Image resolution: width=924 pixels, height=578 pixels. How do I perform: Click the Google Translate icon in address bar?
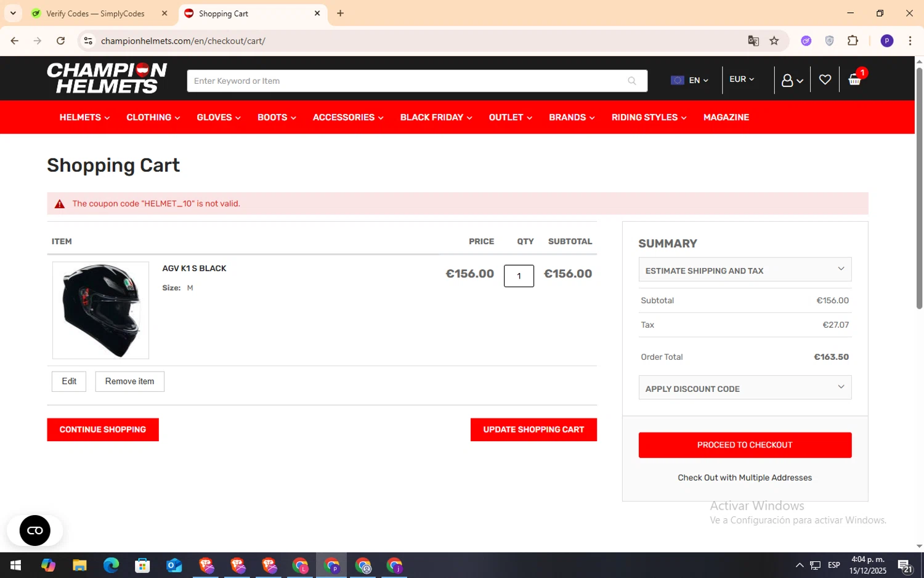[753, 41]
